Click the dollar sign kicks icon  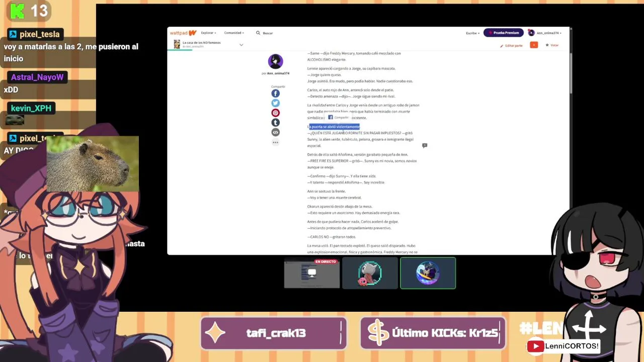coord(378,333)
